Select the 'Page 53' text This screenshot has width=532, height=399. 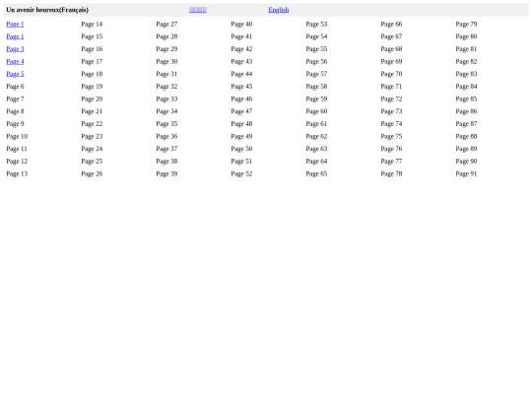pyautogui.click(x=316, y=24)
